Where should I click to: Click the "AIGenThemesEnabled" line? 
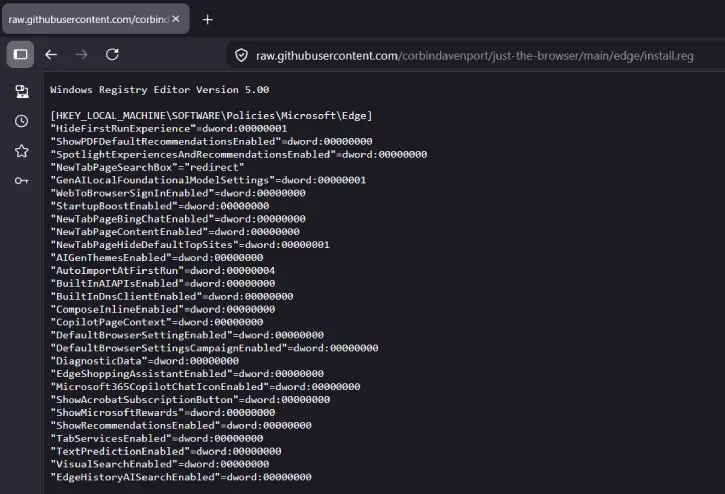157,258
